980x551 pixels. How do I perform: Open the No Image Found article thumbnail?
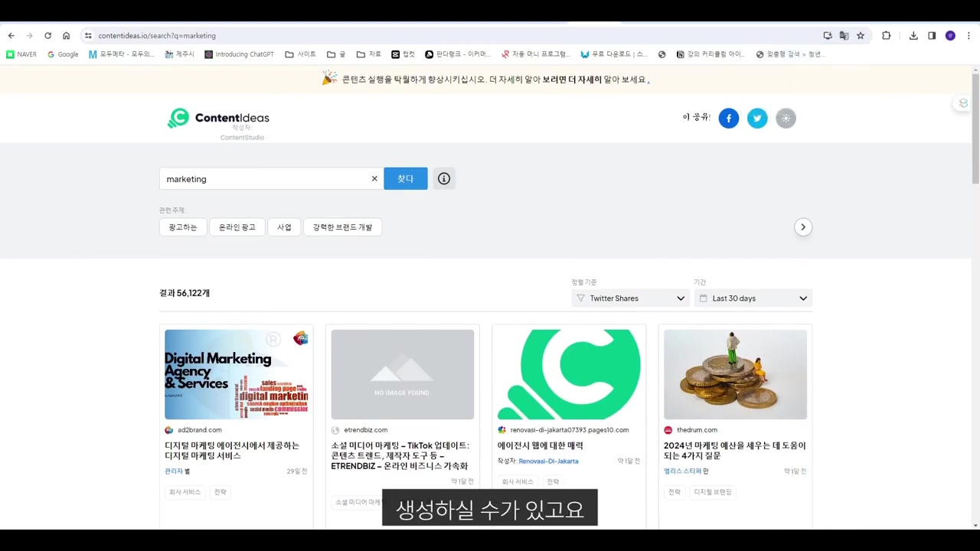point(403,374)
